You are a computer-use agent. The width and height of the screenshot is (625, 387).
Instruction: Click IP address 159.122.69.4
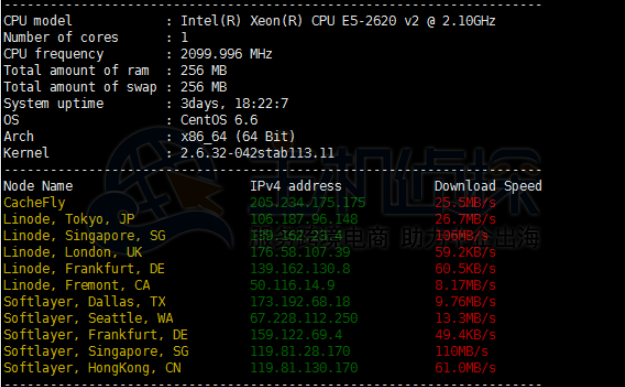pyautogui.click(x=296, y=335)
